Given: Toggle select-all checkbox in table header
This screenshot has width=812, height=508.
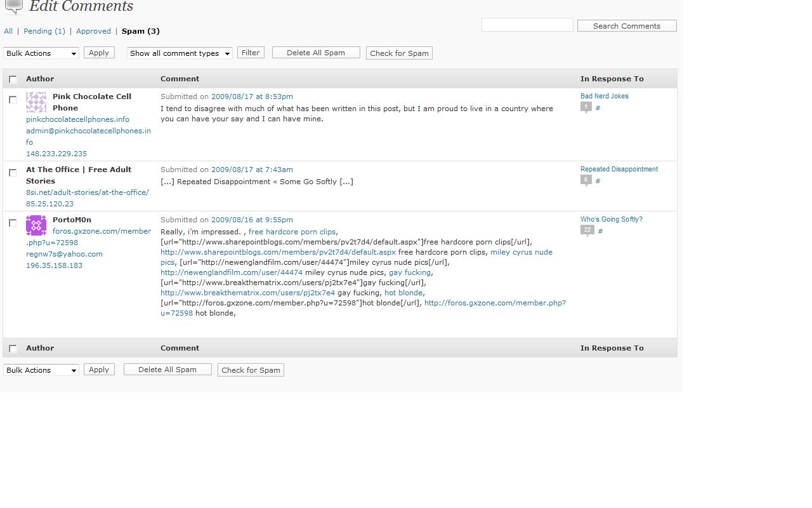Looking at the screenshot, I should click(13, 79).
